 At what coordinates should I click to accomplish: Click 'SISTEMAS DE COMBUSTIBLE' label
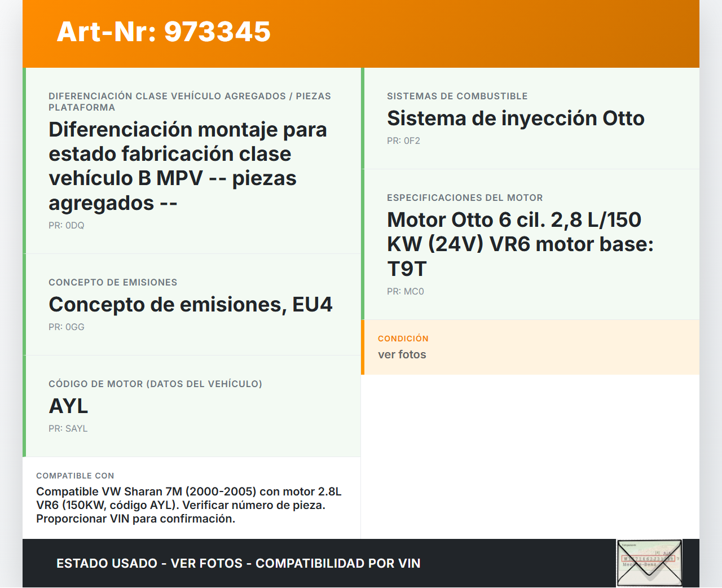[457, 96]
